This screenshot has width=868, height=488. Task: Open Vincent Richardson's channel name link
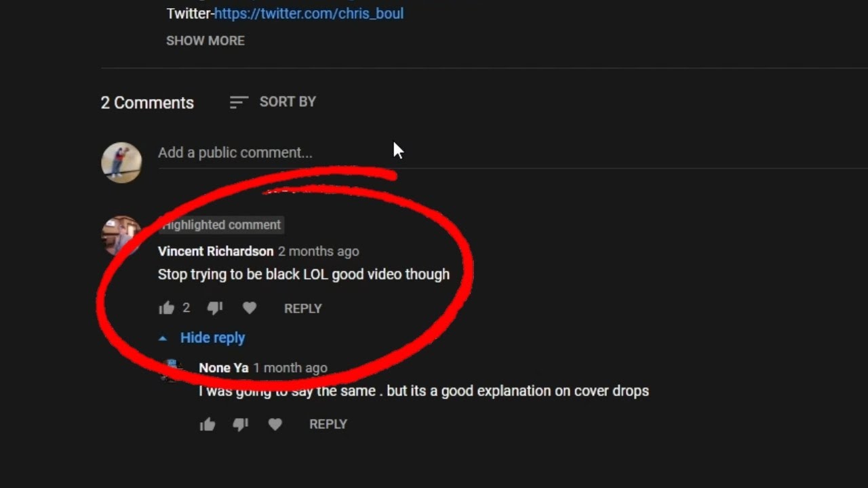(216, 251)
